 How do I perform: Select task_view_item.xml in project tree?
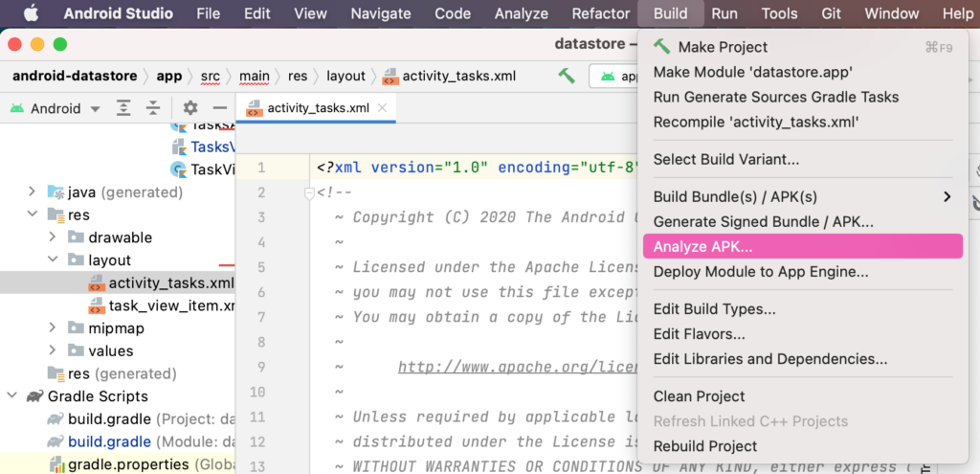(x=161, y=305)
